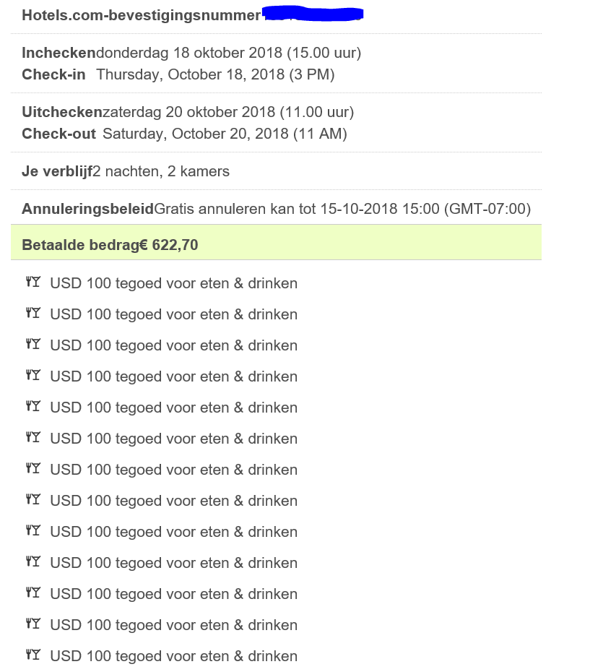Click the bottommost fork and glass icon
The image size is (616, 672).
pos(33,655)
